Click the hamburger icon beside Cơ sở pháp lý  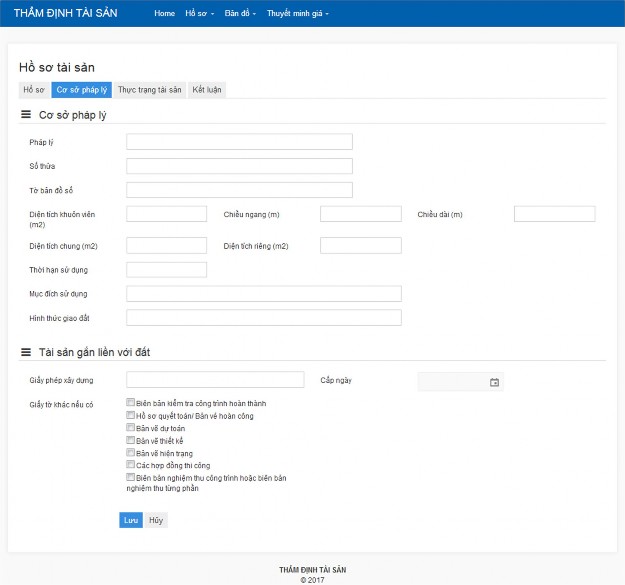tap(26, 115)
